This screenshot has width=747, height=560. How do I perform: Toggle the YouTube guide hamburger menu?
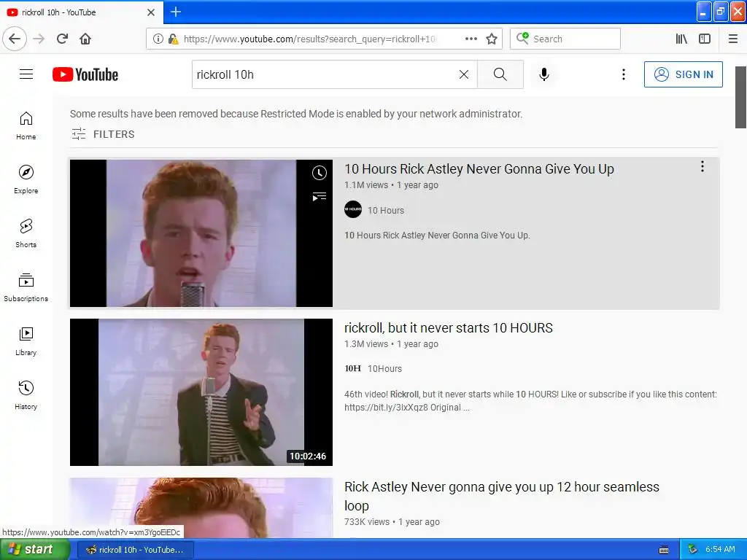click(26, 74)
